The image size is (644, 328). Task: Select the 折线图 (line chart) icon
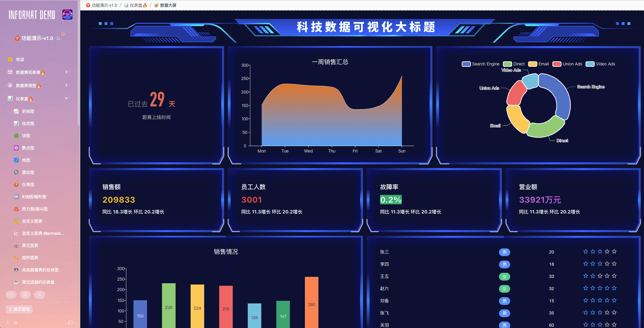(16, 111)
